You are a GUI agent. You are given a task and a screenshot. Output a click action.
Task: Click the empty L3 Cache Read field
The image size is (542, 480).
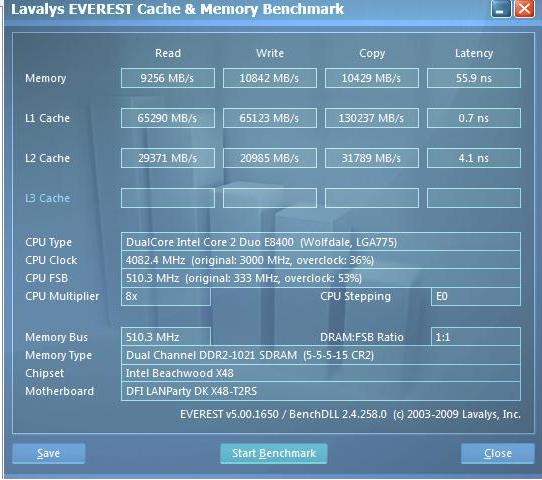pyautogui.click(x=168, y=198)
